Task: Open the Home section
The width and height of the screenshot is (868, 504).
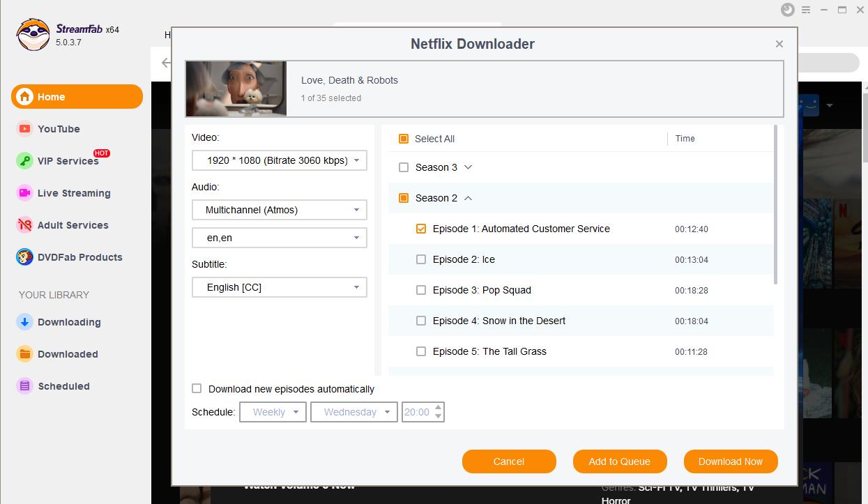Action: (x=77, y=97)
